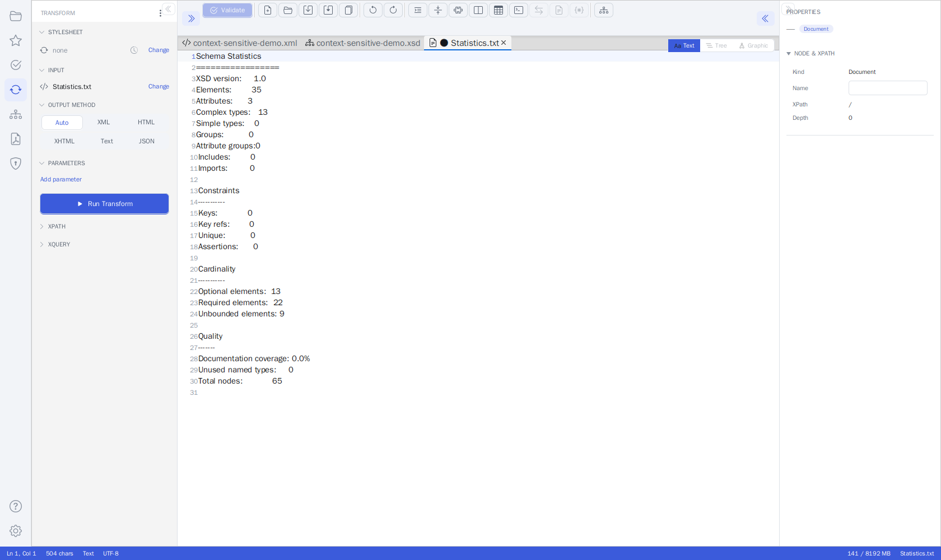The height and width of the screenshot is (560, 941).
Task: Click the terminal console toolbar icon
Action: pos(519,10)
